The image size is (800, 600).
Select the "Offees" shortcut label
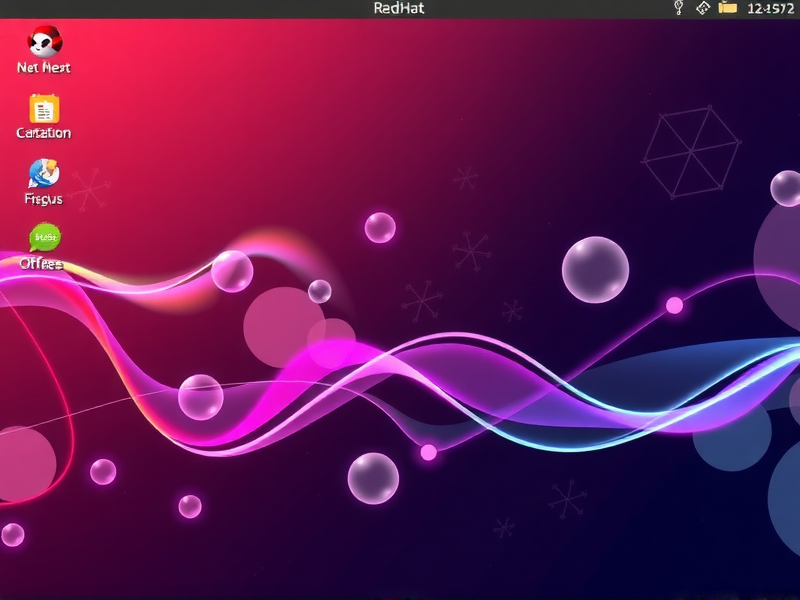41,264
